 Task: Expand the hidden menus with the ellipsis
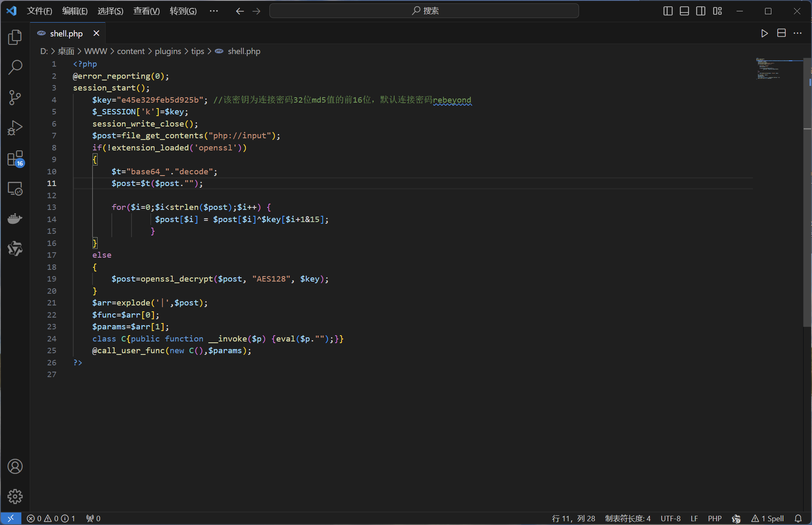(x=214, y=11)
